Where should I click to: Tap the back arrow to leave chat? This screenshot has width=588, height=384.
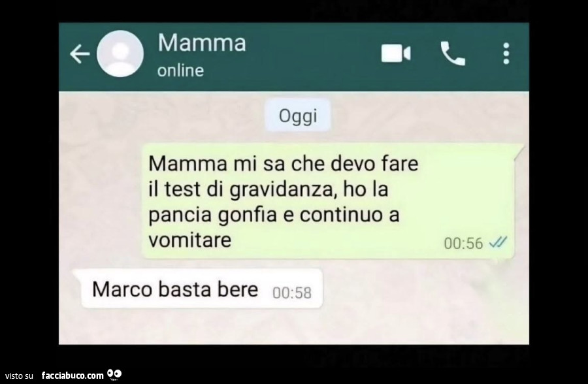pyautogui.click(x=80, y=54)
